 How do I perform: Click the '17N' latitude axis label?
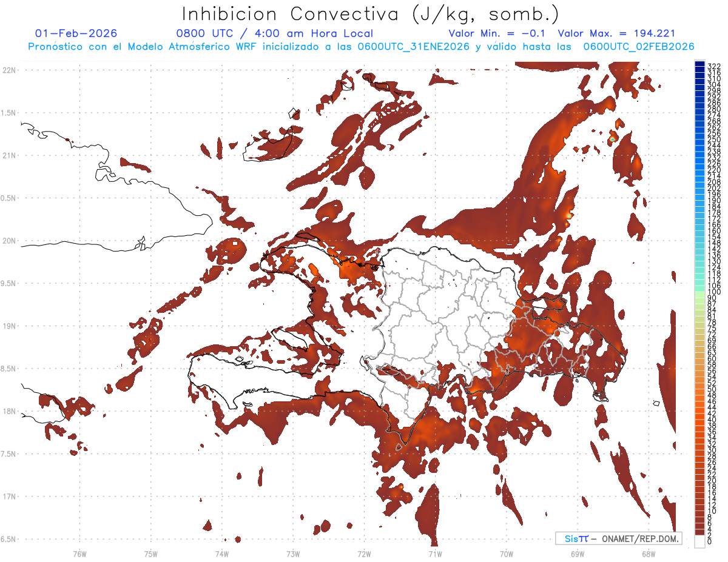pyautogui.click(x=8, y=497)
